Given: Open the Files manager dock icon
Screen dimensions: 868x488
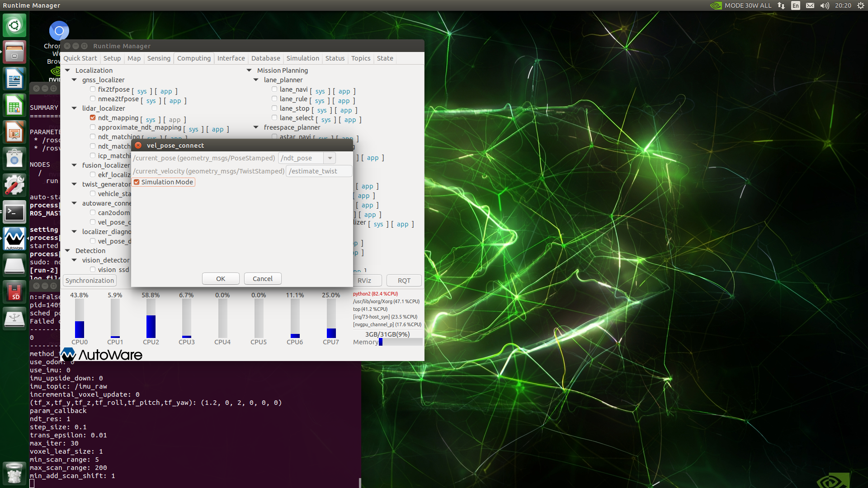Looking at the screenshot, I should click(x=14, y=52).
